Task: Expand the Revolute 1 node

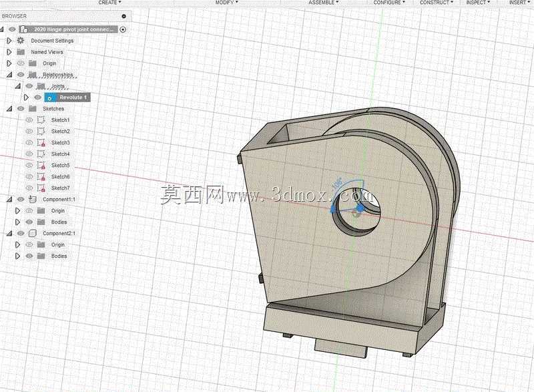Action: pos(26,97)
